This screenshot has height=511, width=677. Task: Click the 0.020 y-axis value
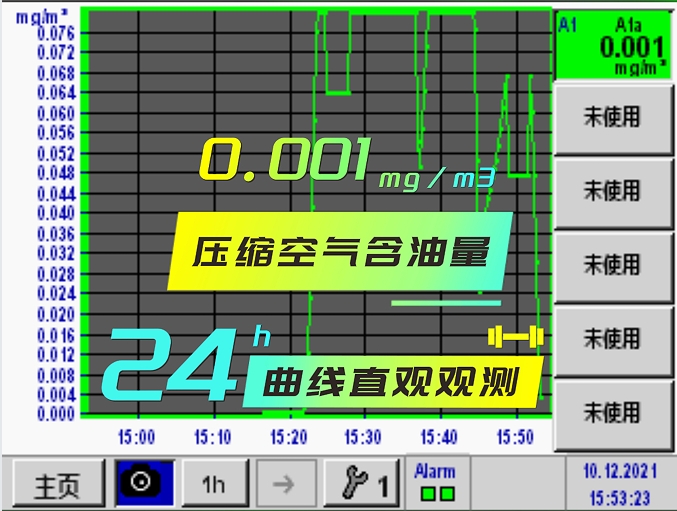point(56,314)
